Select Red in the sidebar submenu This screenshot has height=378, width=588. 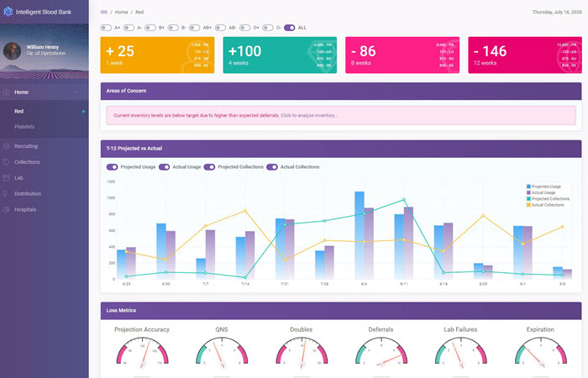(x=19, y=111)
